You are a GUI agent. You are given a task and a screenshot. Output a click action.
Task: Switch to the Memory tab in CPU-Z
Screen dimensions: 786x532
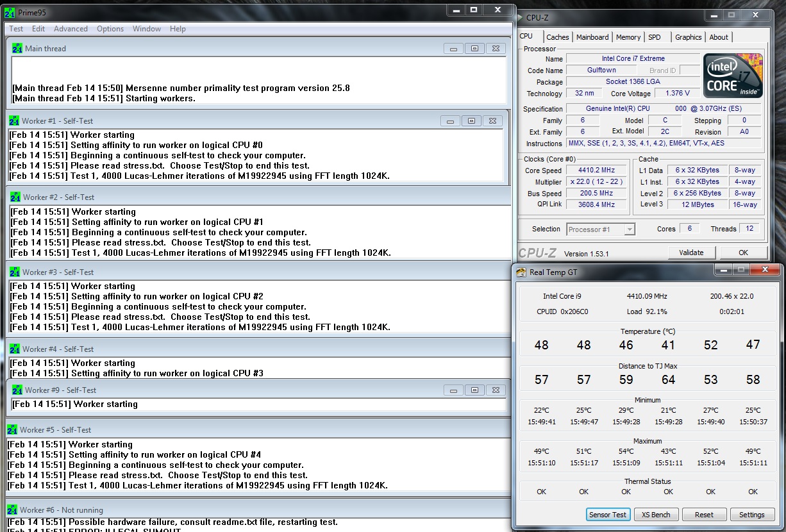coord(628,37)
